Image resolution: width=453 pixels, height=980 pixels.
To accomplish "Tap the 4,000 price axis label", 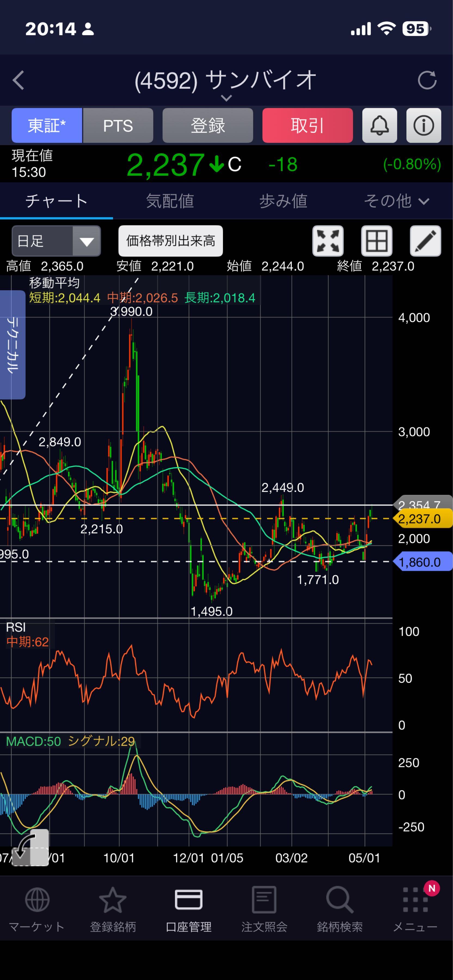I will coord(414,318).
